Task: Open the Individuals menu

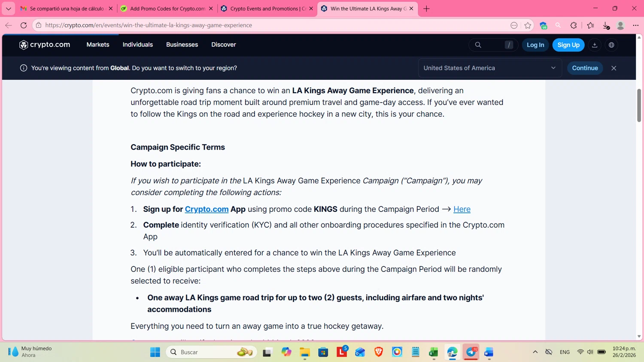Action: click(x=138, y=45)
